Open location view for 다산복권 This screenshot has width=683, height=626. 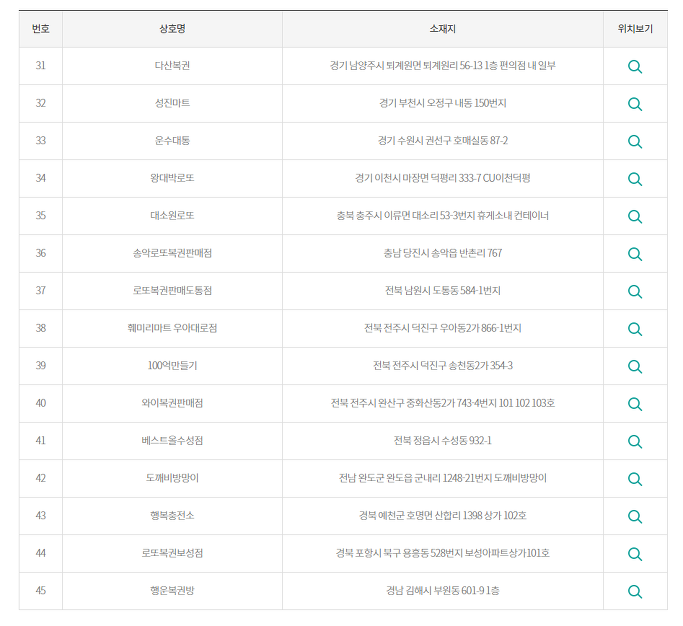point(635,67)
